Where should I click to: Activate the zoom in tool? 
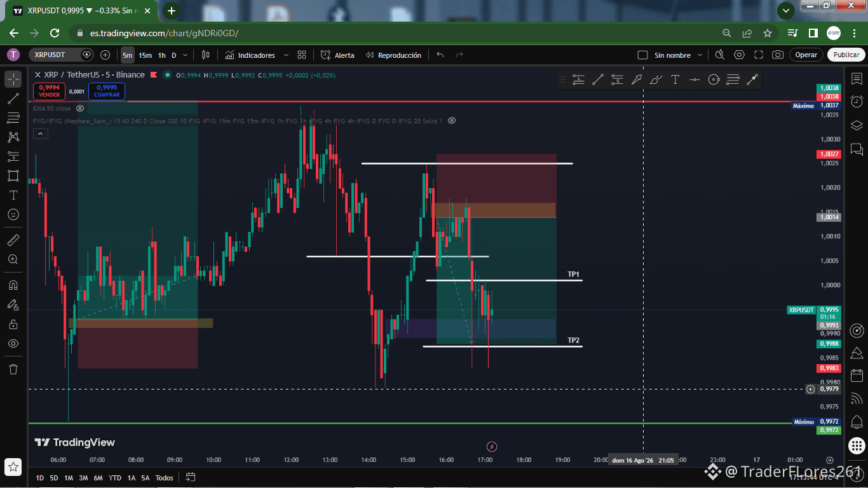point(13,259)
